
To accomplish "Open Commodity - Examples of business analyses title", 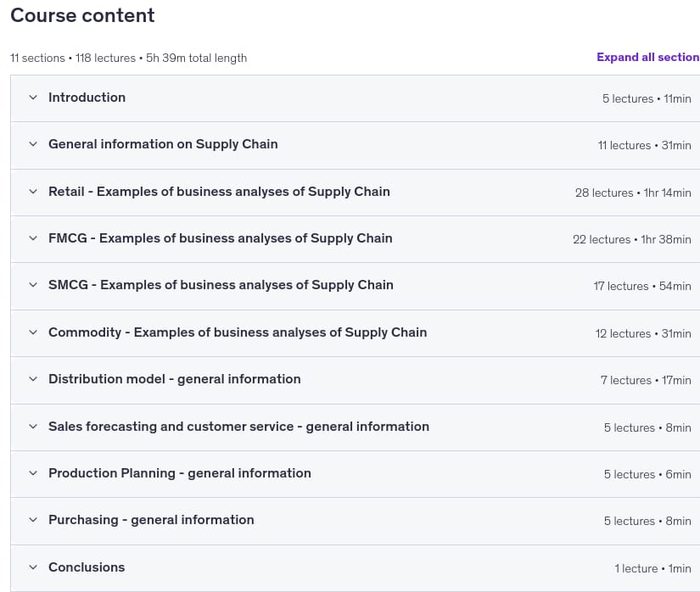I will coord(238,332).
